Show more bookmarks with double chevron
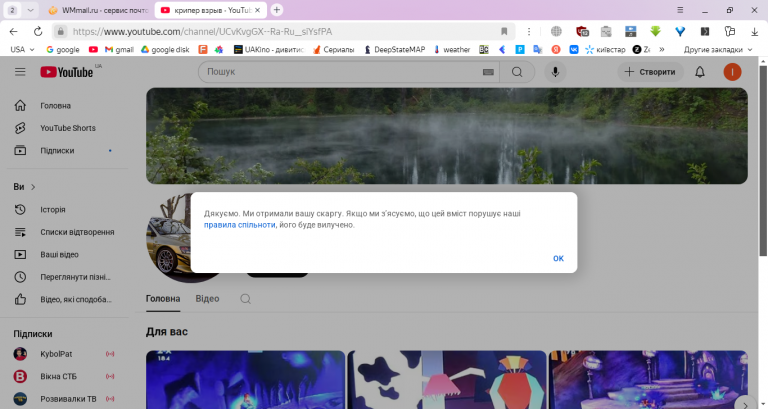 click(x=662, y=49)
